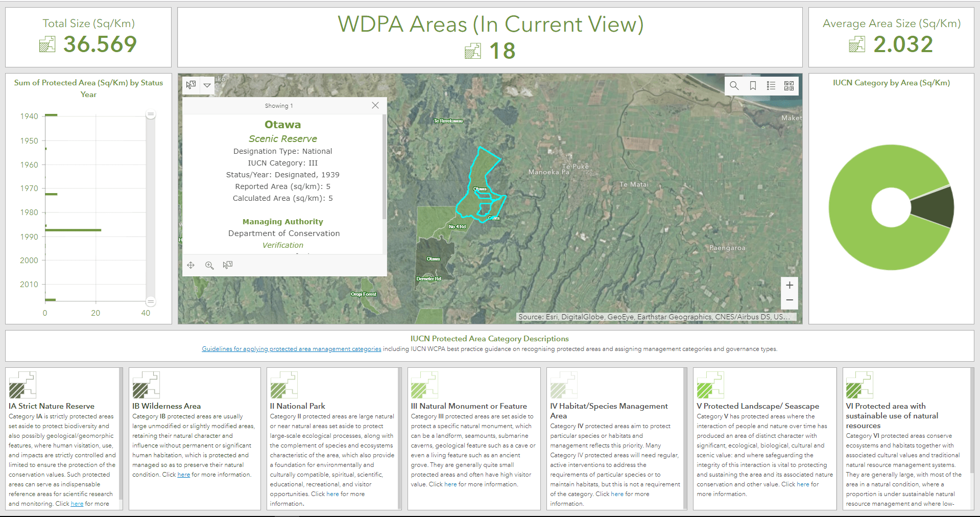Activate the popup's selection tool icon
Viewport: 980px width, 517px height.
pyautogui.click(x=227, y=265)
